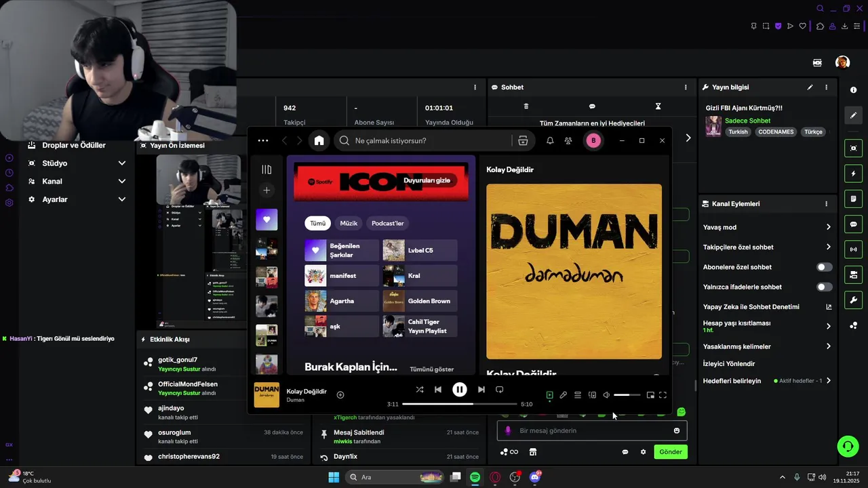The height and width of the screenshot is (488, 868).
Task: Toggle Abonelere özel sohbet switch
Action: pyautogui.click(x=824, y=267)
